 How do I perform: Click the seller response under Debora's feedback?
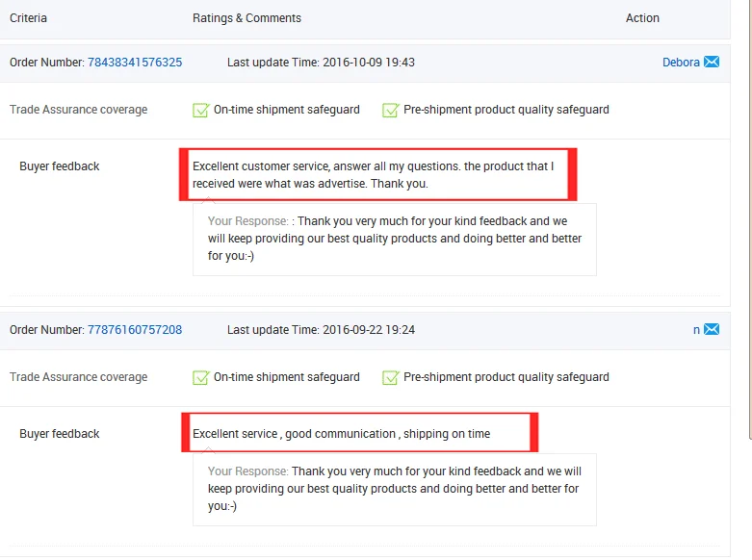point(395,239)
